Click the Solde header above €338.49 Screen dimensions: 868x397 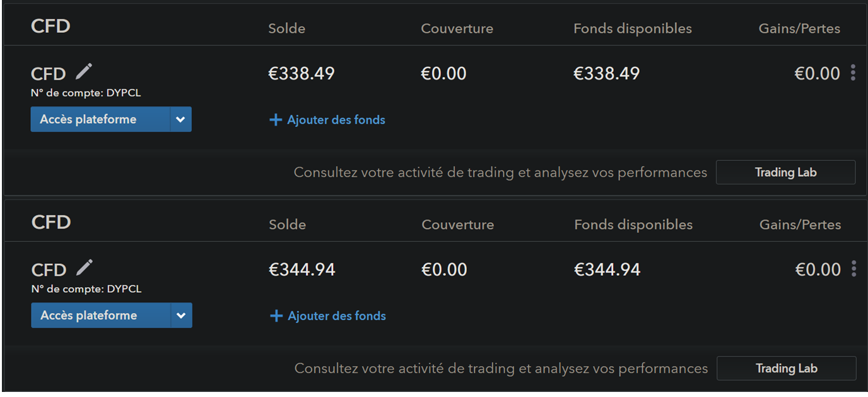click(x=286, y=28)
